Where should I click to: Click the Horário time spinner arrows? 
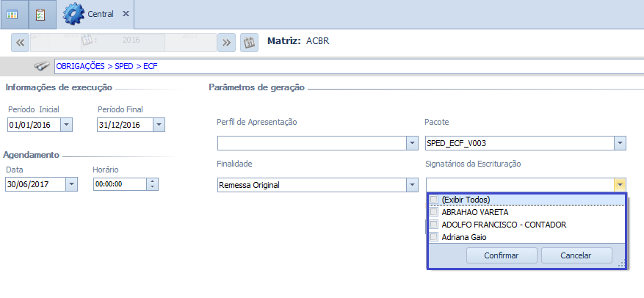tap(152, 184)
